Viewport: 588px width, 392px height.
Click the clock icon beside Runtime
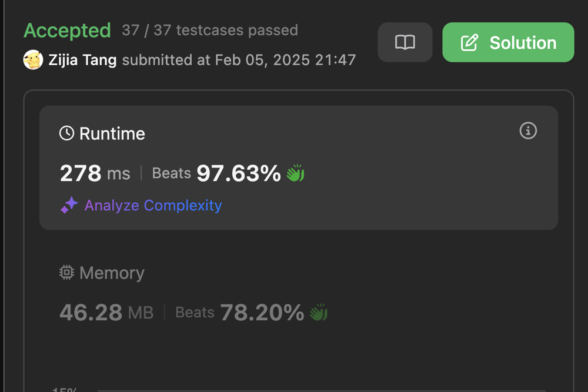67,133
